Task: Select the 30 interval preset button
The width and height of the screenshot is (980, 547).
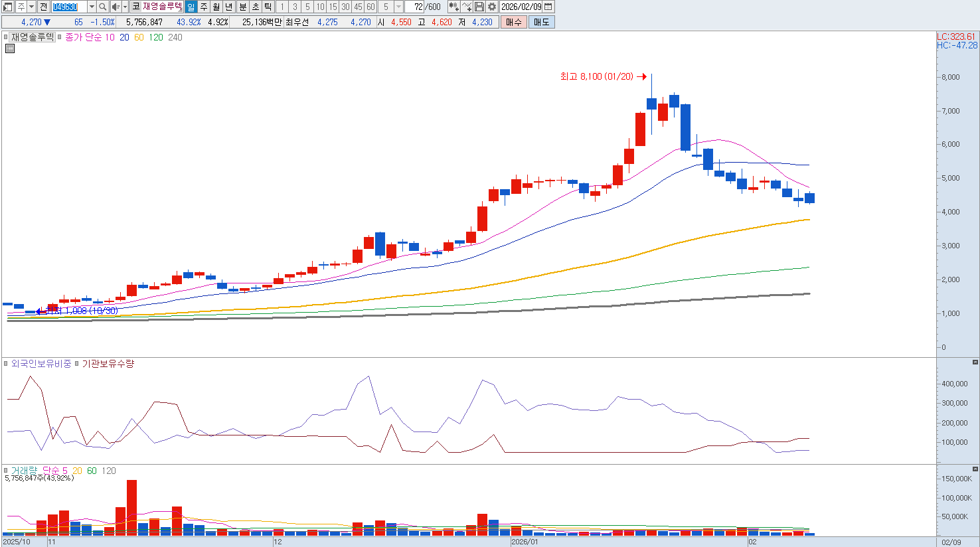Action: 345,7
